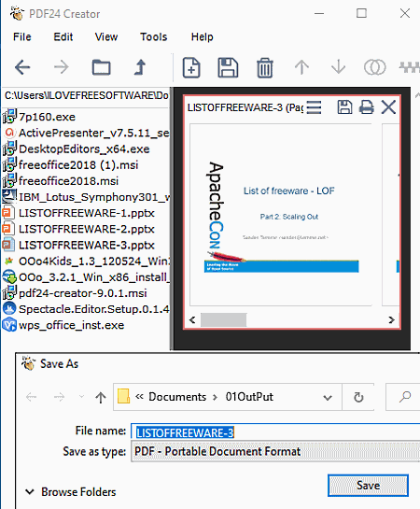Viewport: 420px width, 509px height.
Task: Click Documents in the breadcrumb path
Action: tap(177, 397)
